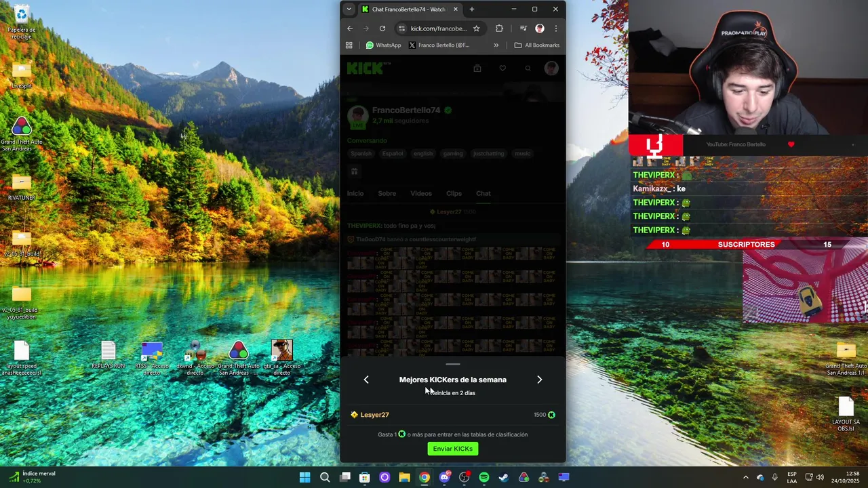Select the REPLAYS RUN file icon
868x488 pixels.
click(x=108, y=354)
